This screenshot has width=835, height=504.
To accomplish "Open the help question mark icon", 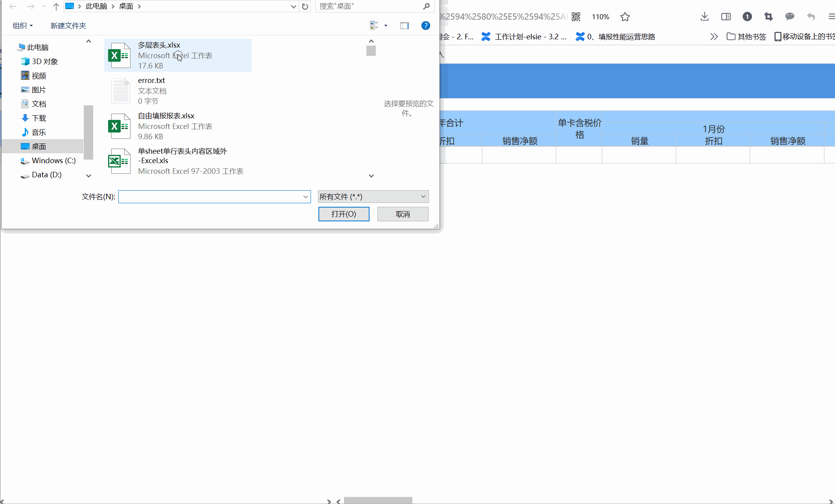I will tap(425, 26).
